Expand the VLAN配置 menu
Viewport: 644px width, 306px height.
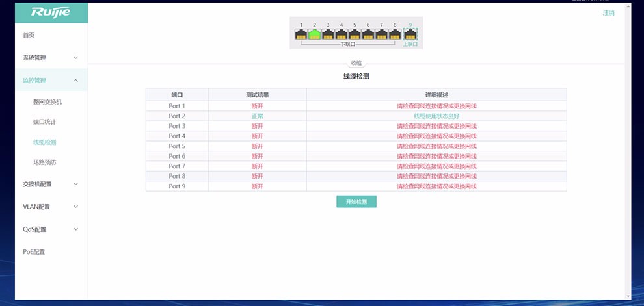(x=51, y=207)
